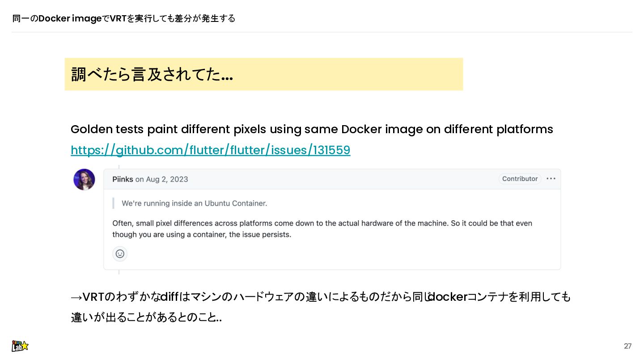Click the teamLab logo in the corner
Image resolution: width=644 pixels, height=362 pixels.
(x=20, y=345)
